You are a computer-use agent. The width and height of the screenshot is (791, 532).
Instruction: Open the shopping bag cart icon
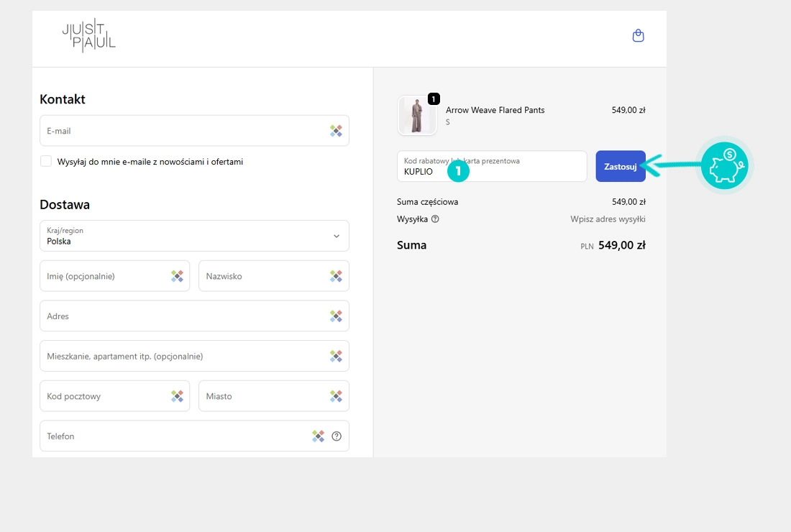click(x=638, y=35)
